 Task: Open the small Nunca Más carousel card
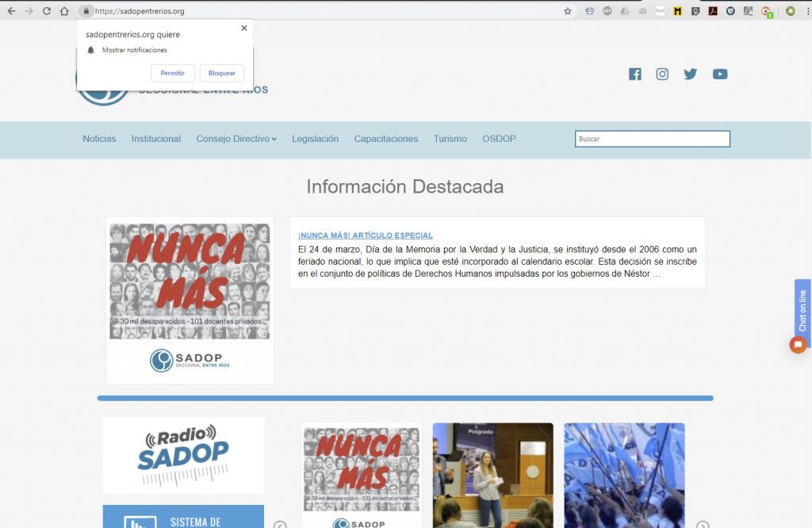point(362,475)
